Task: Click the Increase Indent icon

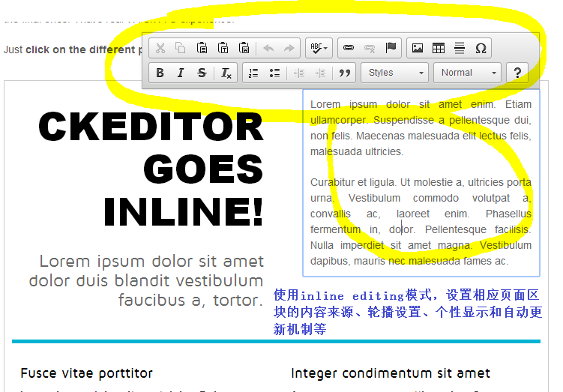Action: click(x=320, y=73)
